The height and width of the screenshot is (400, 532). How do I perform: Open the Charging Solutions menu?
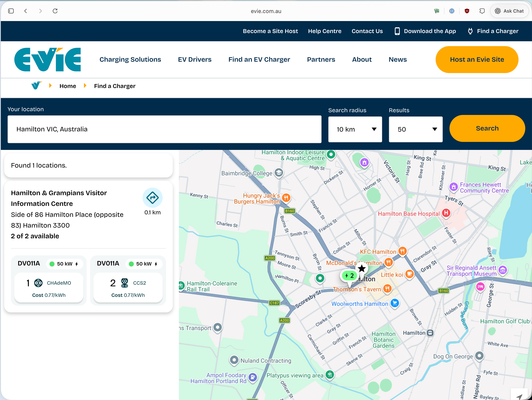click(130, 59)
